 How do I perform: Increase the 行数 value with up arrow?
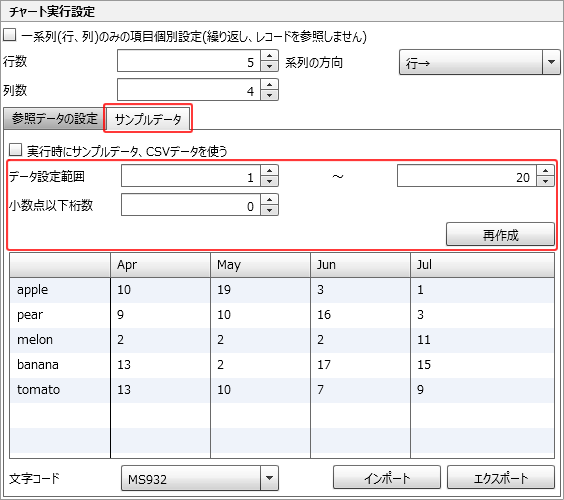click(x=269, y=55)
